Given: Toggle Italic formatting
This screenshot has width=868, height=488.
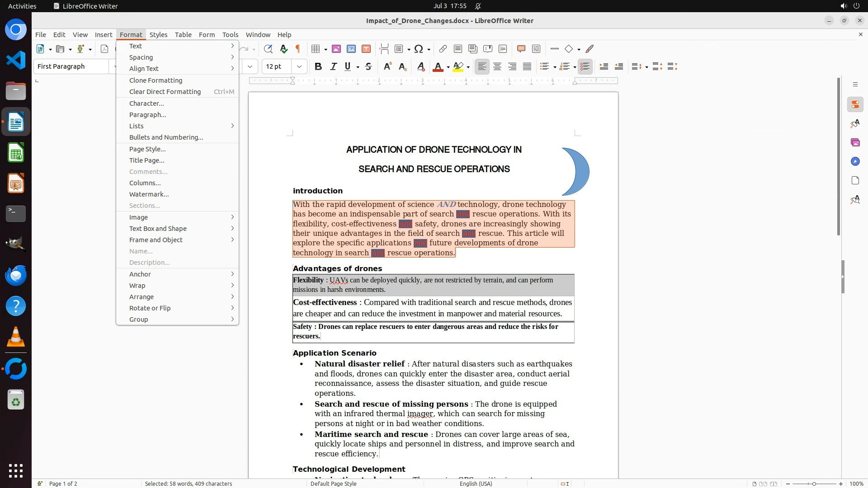Looking at the screenshot, I should [x=334, y=67].
